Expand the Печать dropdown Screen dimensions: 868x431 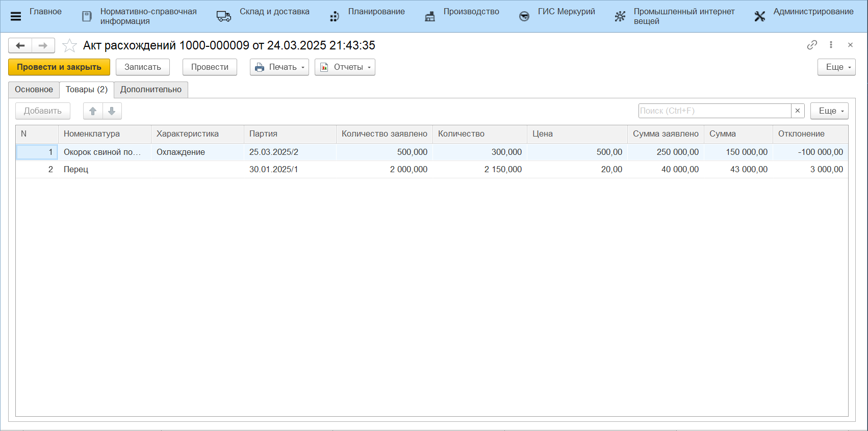pyautogui.click(x=279, y=67)
